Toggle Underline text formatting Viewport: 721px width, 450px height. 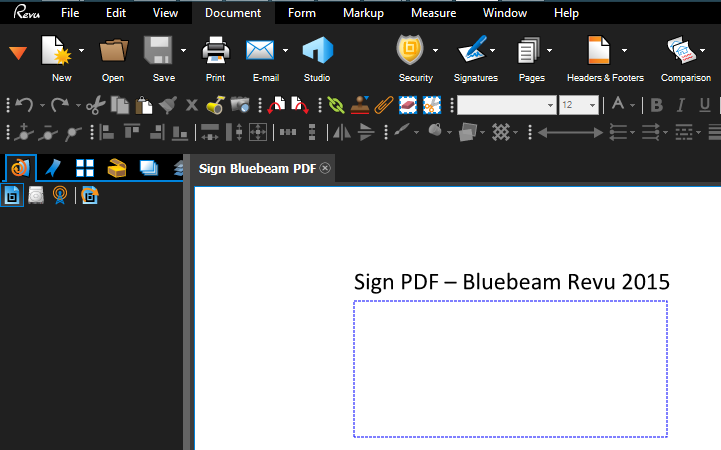[704, 106]
